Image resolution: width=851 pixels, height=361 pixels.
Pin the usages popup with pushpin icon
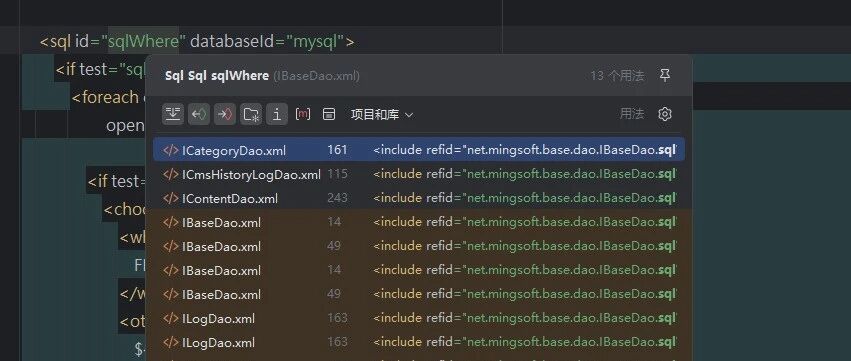point(665,75)
